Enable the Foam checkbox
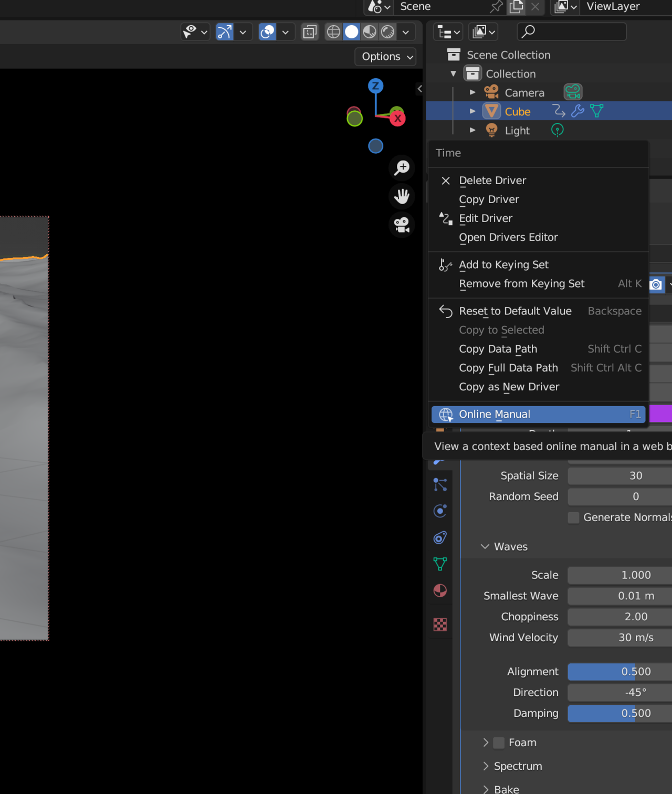This screenshot has height=794, width=672. point(499,743)
